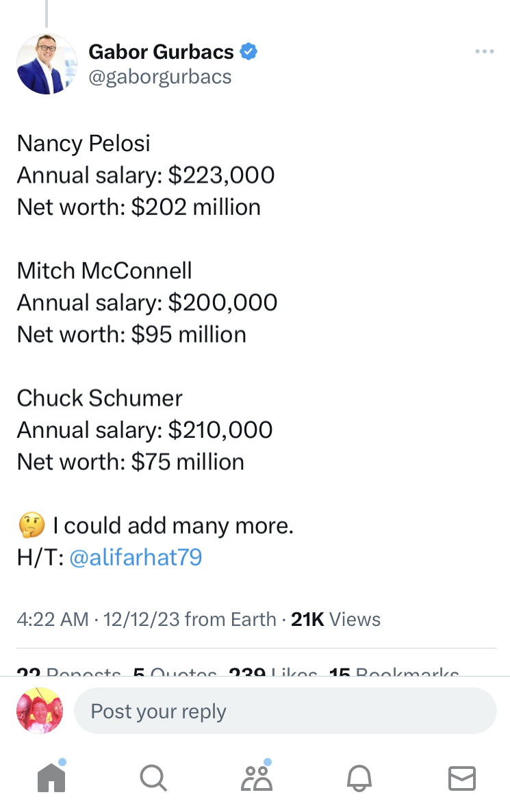Show the 239 Likes list
This screenshot has width=510, height=812.
coord(272,672)
